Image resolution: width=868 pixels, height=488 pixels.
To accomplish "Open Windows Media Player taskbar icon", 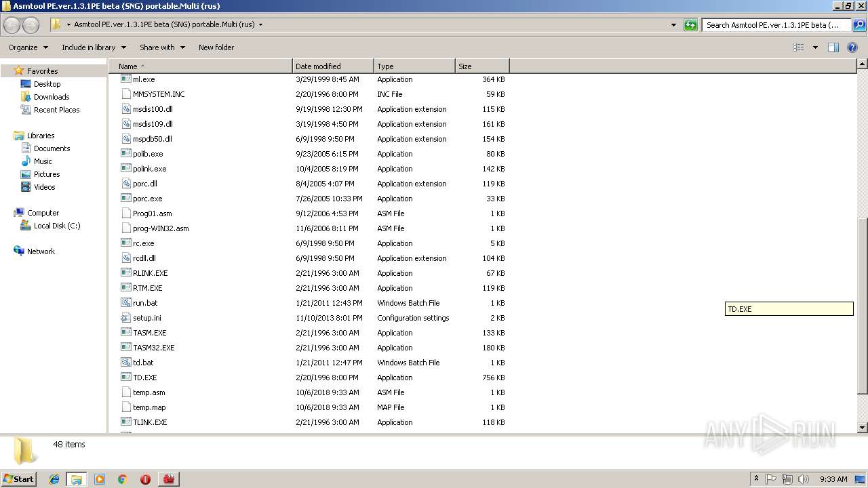I will click(x=100, y=479).
